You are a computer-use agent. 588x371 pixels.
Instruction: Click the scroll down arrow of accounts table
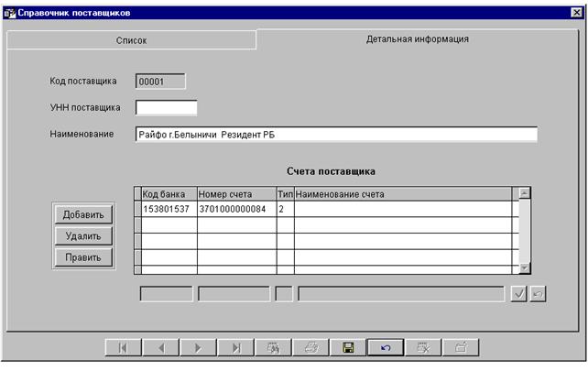click(524, 267)
